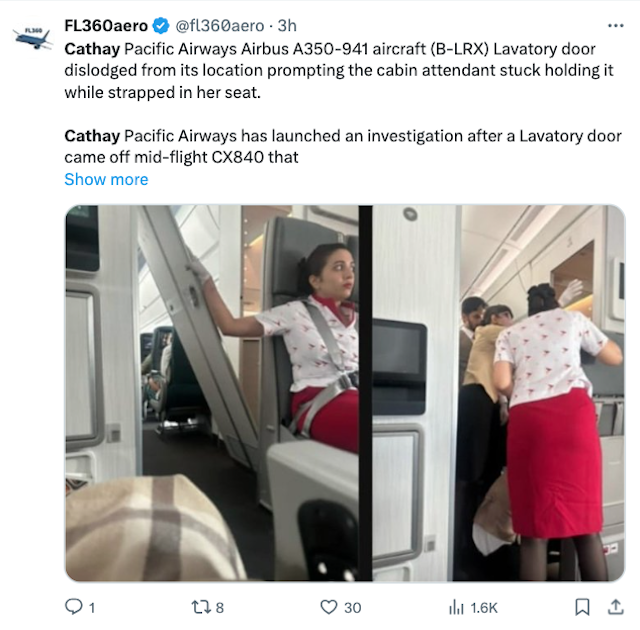Open the FL360aero profile avatar
This screenshot has height=630, width=640.
[x=33, y=38]
